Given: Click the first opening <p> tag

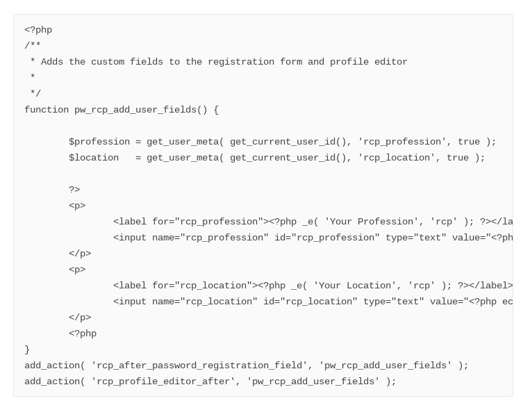Looking at the screenshot, I should (x=77, y=206).
